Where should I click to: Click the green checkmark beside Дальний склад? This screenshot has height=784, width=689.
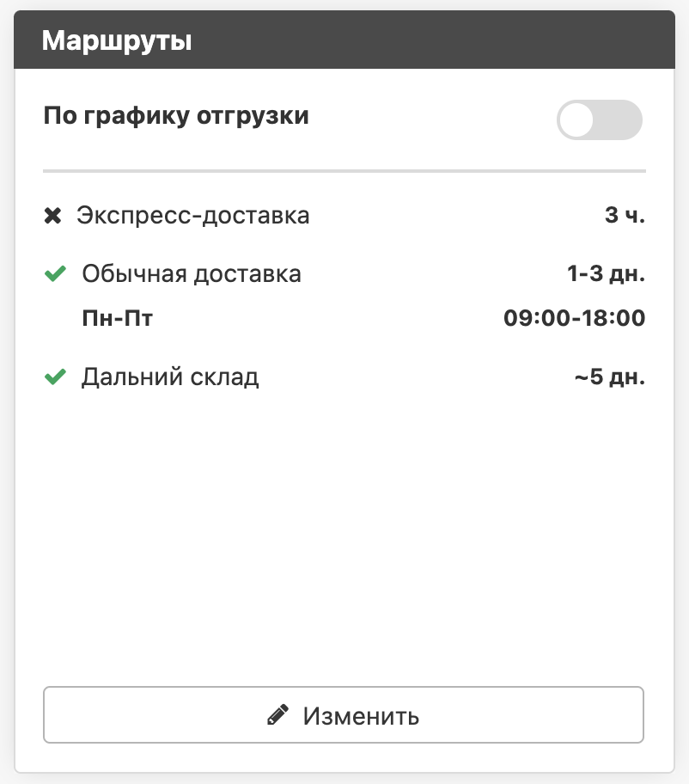55,377
